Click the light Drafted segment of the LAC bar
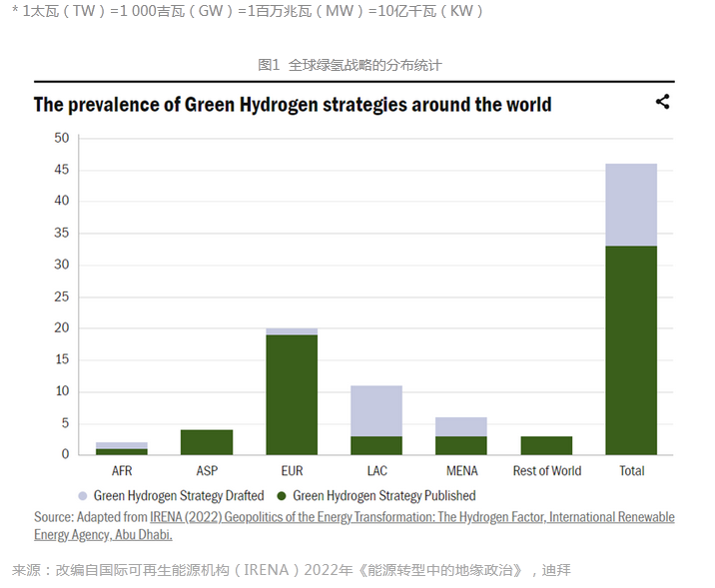 376,410
